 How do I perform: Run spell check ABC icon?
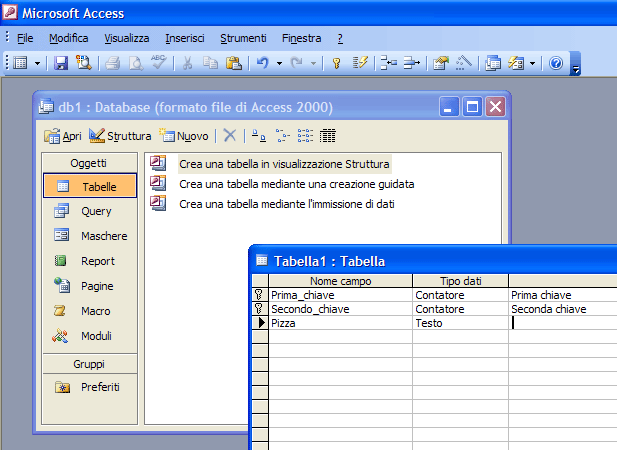point(159,62)
